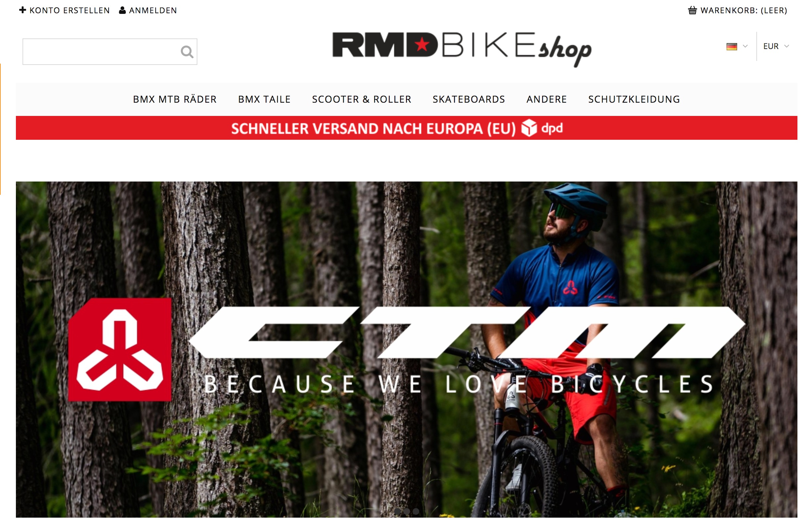Select the third carousel slide dot

point(416,511)
